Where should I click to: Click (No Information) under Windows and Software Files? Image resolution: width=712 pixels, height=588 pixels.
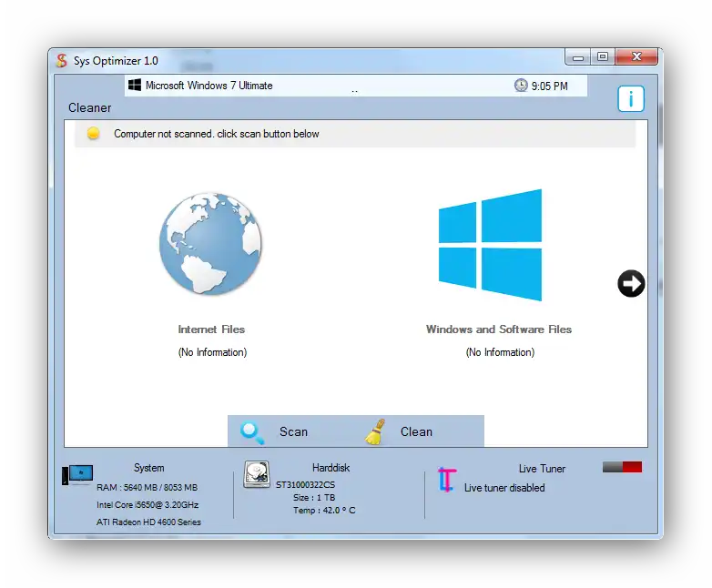500,352
